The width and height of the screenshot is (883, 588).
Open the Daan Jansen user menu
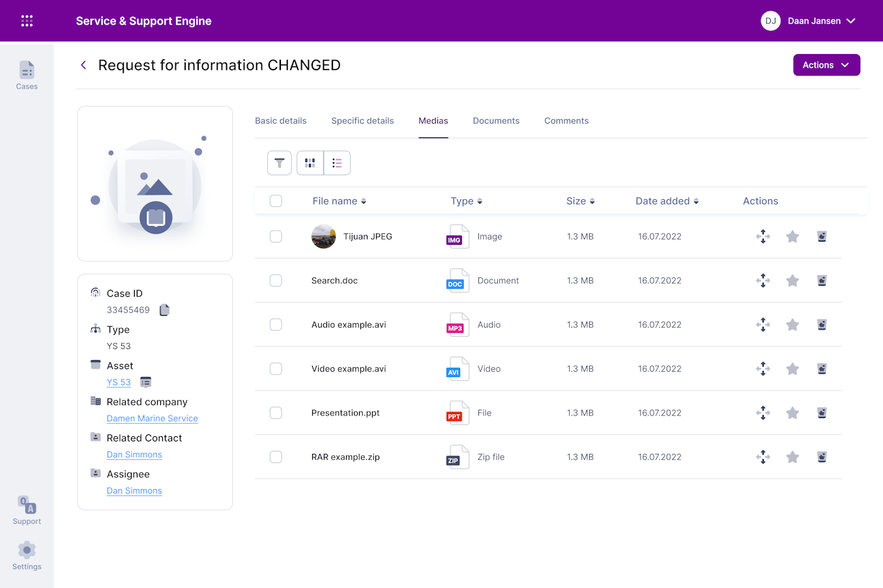click(808, 21)
